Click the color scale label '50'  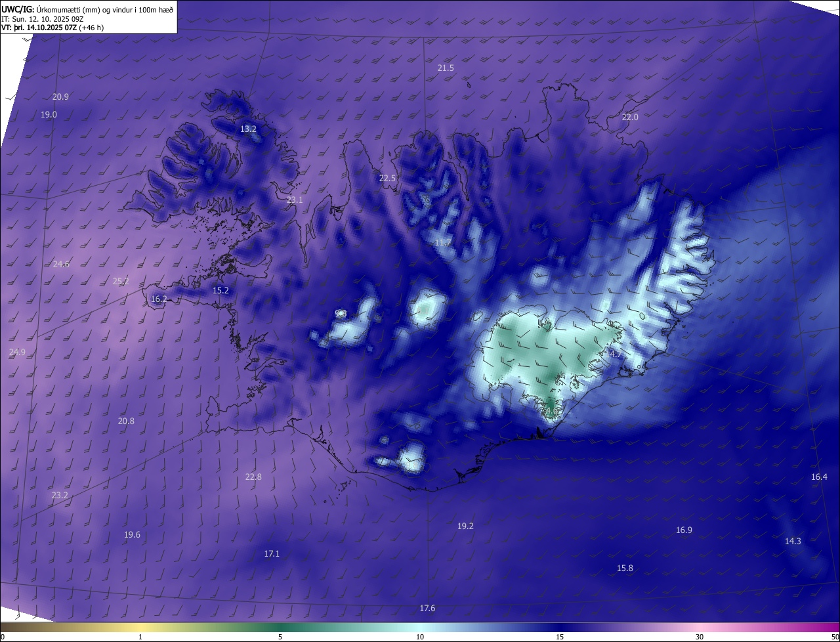835,637
